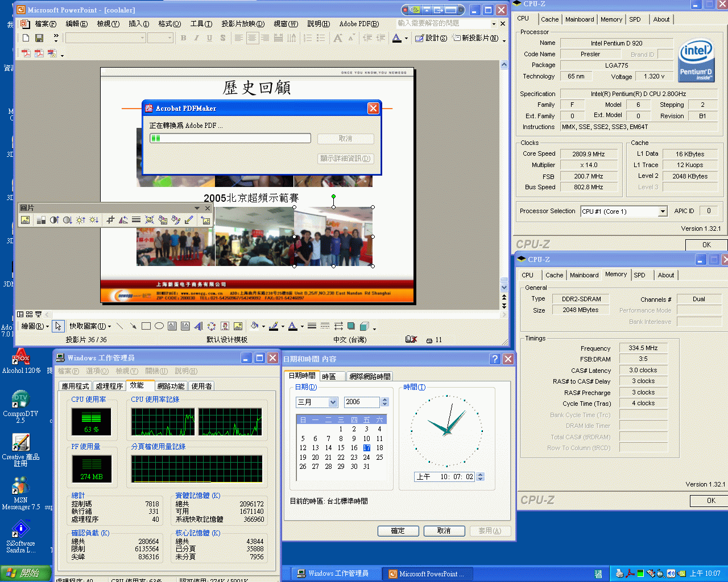Click 取消 button in date and time dialog
728x582 pixels.
pos(444,531)
